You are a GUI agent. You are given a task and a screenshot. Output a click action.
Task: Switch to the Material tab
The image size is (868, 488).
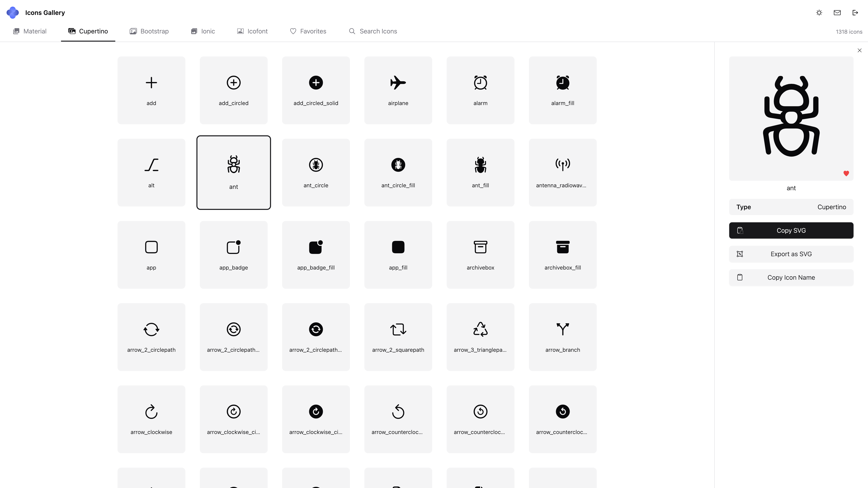[30, 31]
